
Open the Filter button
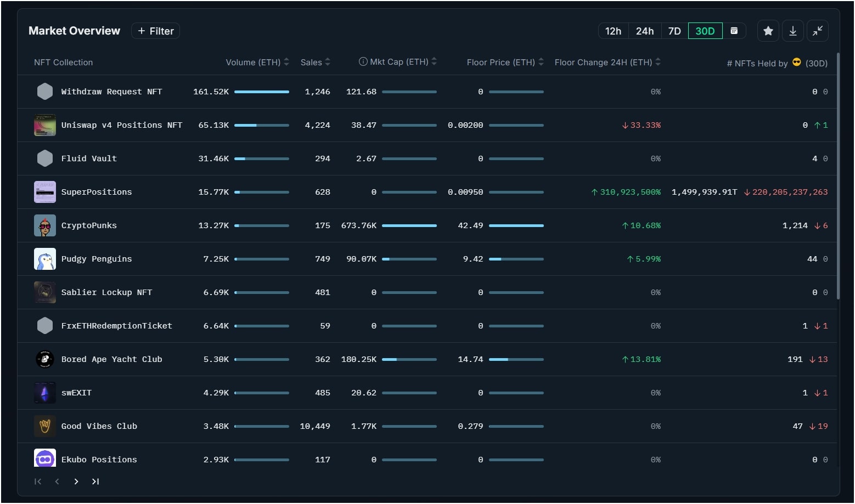[155, 31]
